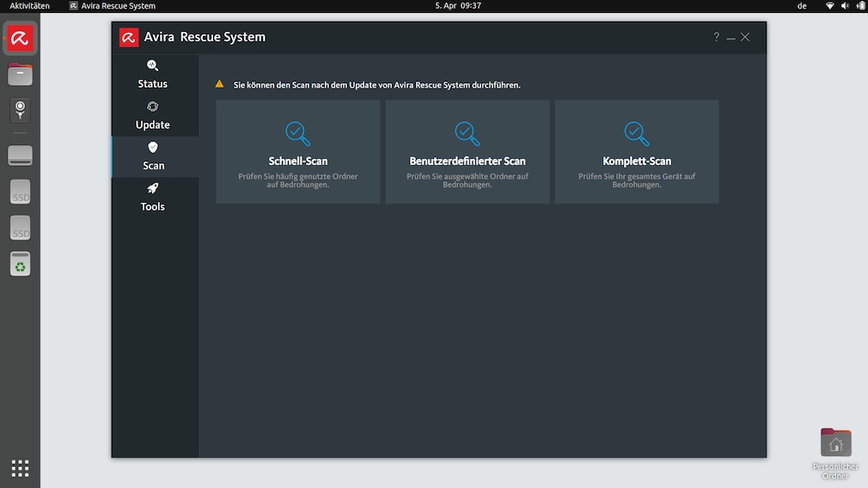Open the Tools section with rocket icon
Image resolution: width=868 pixels, height=488 pixels.
pos(153,198)
